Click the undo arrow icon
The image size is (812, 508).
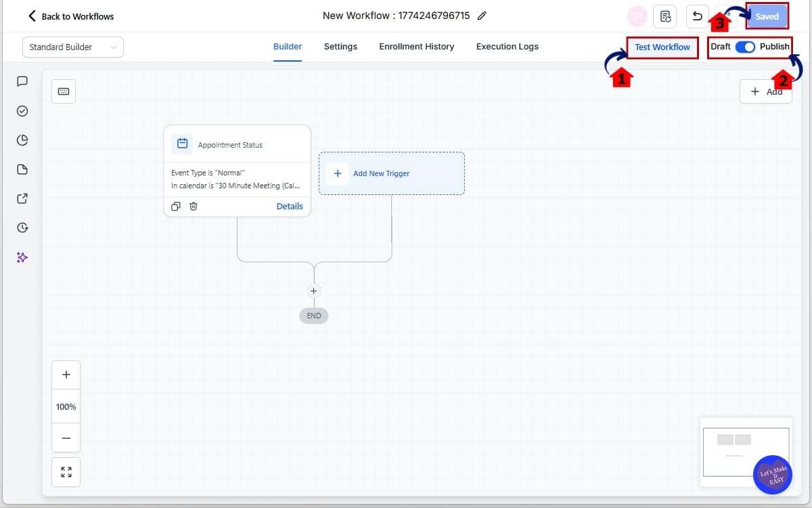coord(697,16)
